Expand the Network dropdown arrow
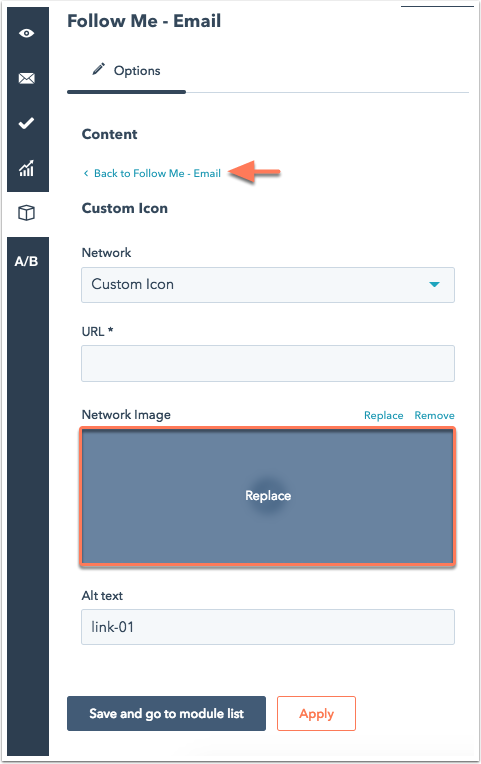This screenshot has width=481, height=764. coord(434,285)
